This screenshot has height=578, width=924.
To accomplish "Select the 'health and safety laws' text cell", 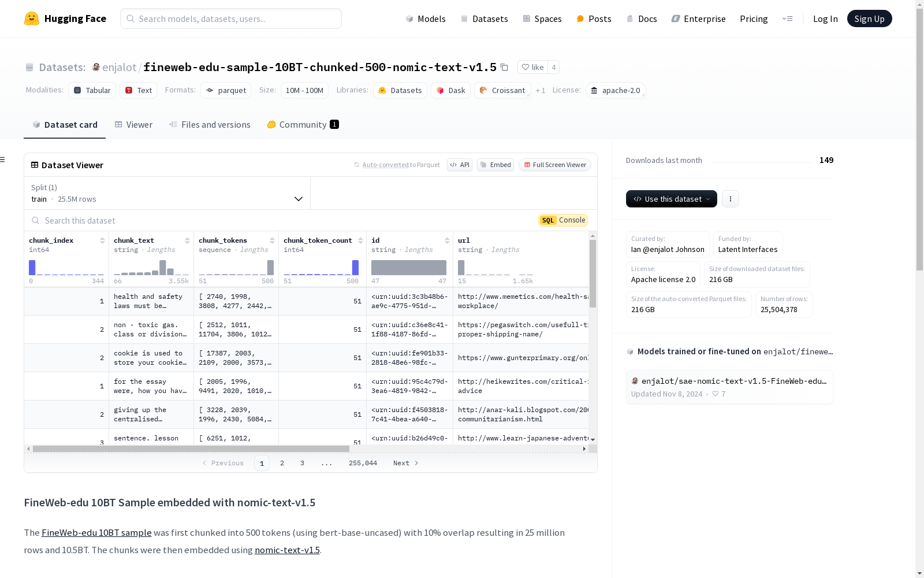I will coord(151,301).
